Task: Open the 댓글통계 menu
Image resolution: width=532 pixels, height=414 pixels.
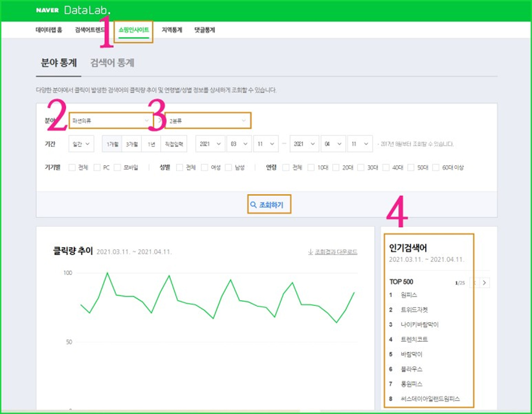Action: pos(204,30)
